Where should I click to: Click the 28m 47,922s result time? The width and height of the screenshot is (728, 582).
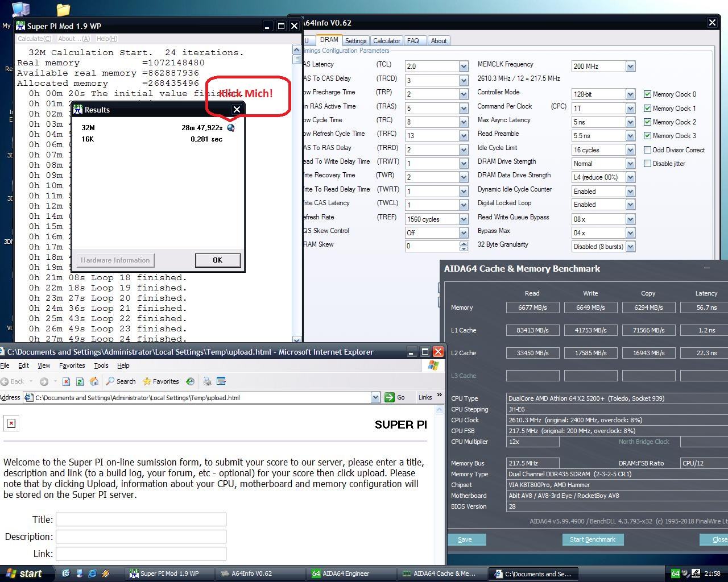pos(202,128)
